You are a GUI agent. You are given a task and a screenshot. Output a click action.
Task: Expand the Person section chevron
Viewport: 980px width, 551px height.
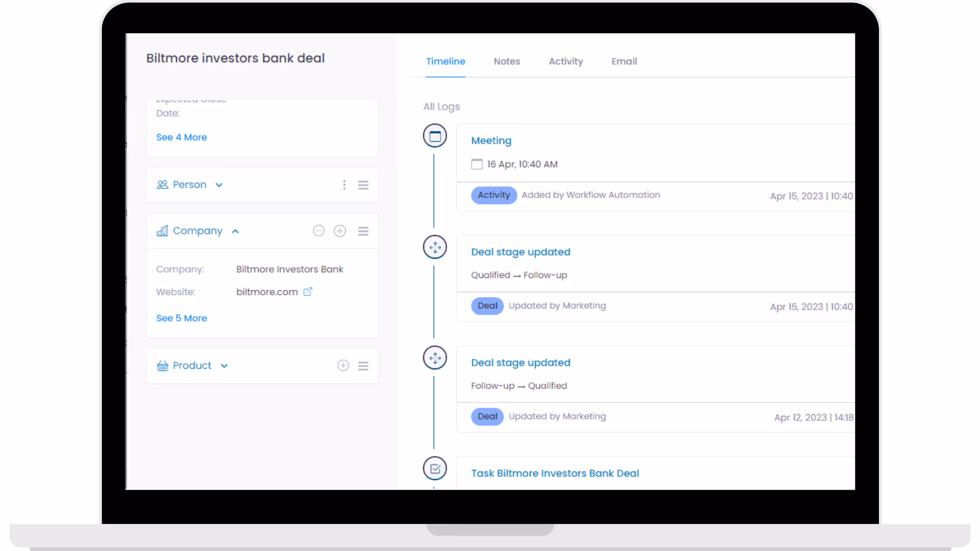(x=219, y=185)
